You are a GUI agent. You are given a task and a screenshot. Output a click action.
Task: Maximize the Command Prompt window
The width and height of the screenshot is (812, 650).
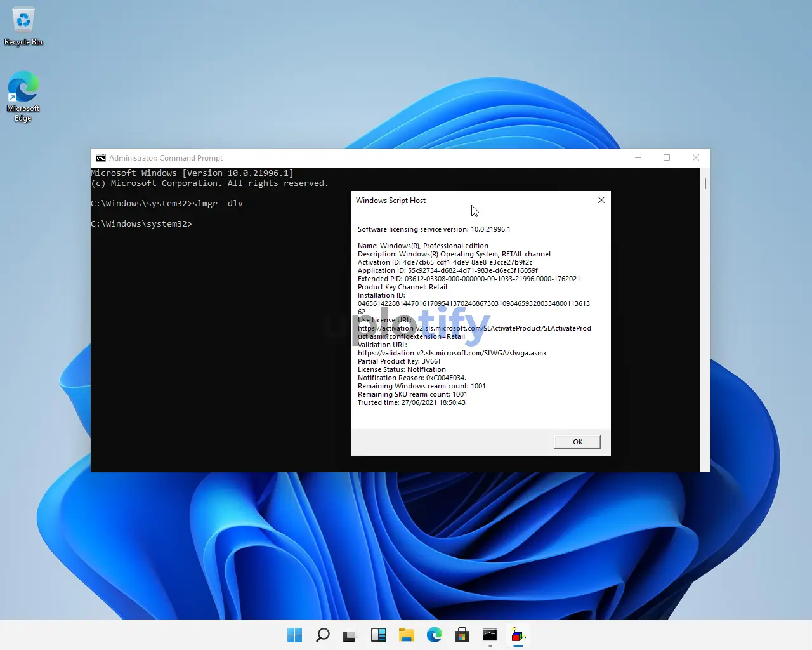point(667,158)
